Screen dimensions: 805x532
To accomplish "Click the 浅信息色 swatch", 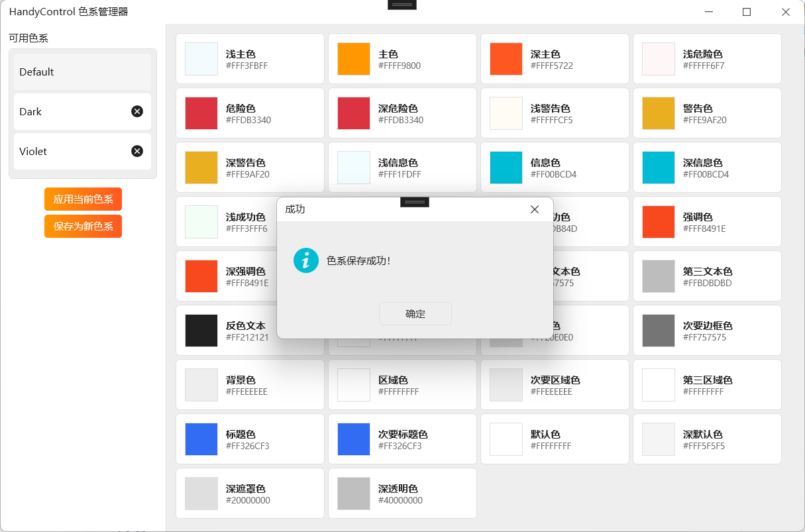I will click(x=354, y=168).
